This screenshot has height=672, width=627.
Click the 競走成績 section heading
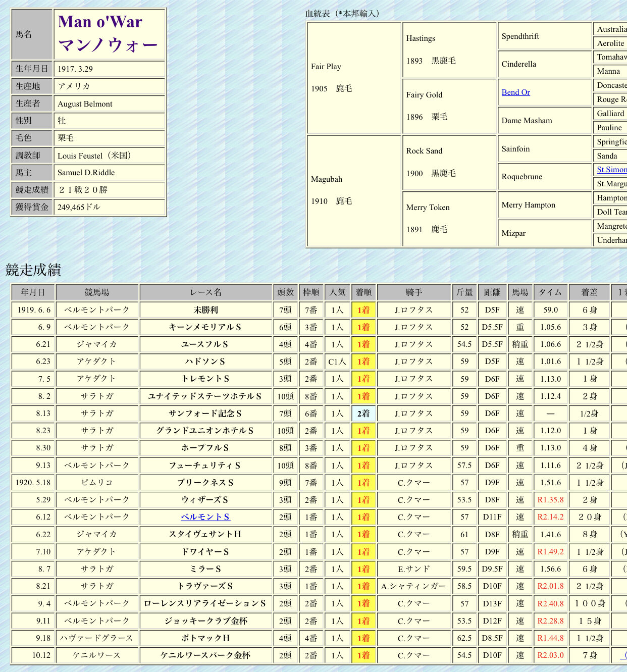(x=33, y=270)
